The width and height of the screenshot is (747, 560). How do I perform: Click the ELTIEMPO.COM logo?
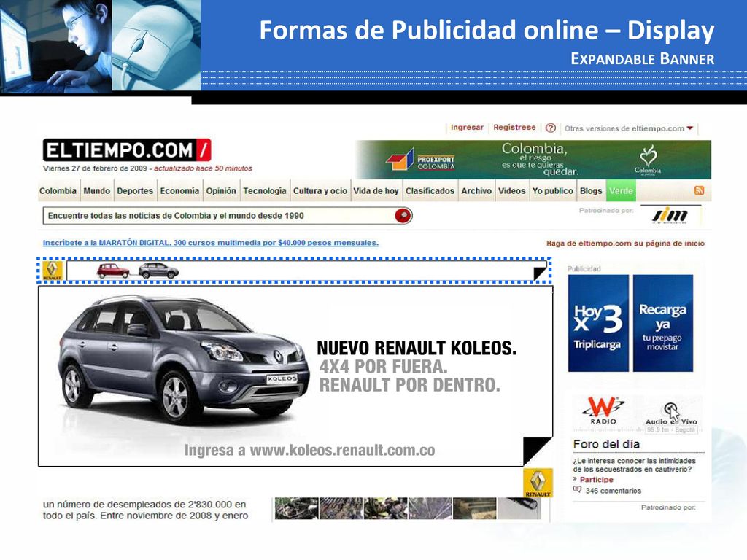[127, 150]
